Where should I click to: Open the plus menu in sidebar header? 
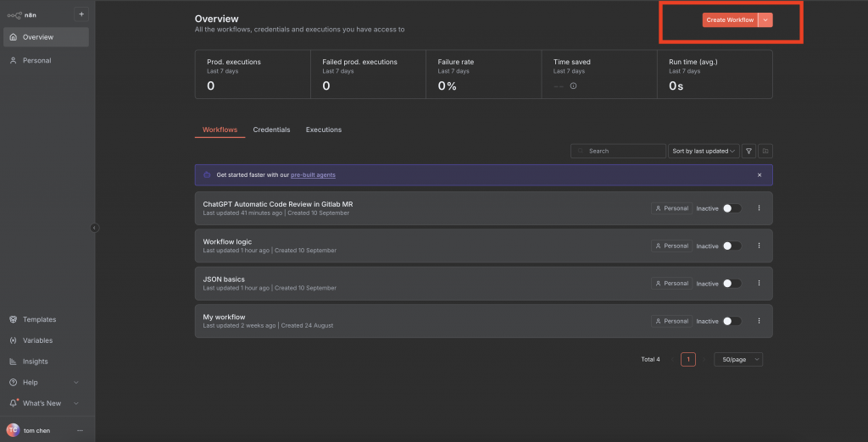pos(81,14)
